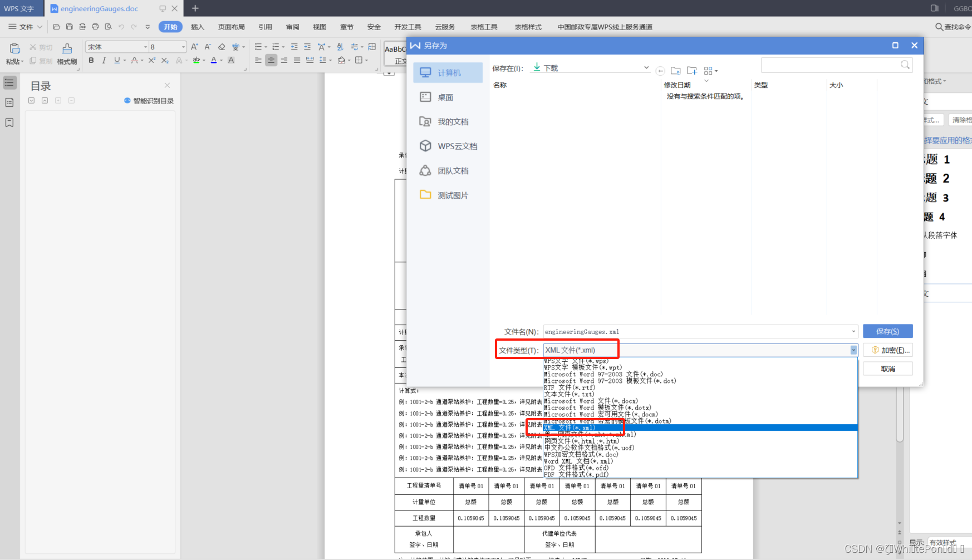Toggle center alignment for paragraph
The height and width of the screenshot is (560, 972).
(x=271, y=60)
